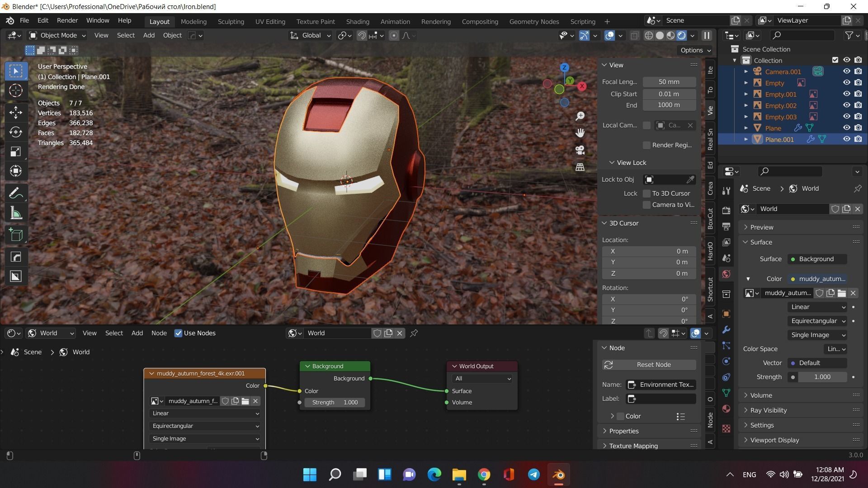Select the Add Cube tool
Image resolution: width=868 pixels, height=488 pixels.
tap(16, 235)
